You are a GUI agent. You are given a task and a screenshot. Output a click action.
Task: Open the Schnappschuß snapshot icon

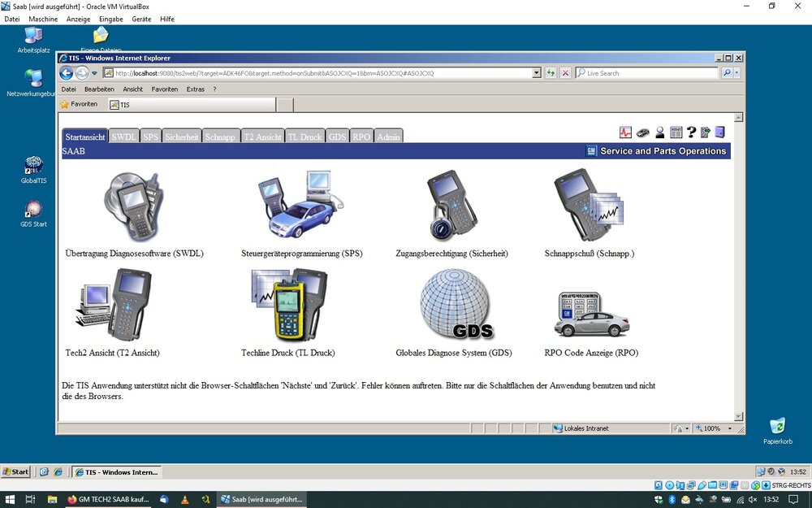[589, 204]
